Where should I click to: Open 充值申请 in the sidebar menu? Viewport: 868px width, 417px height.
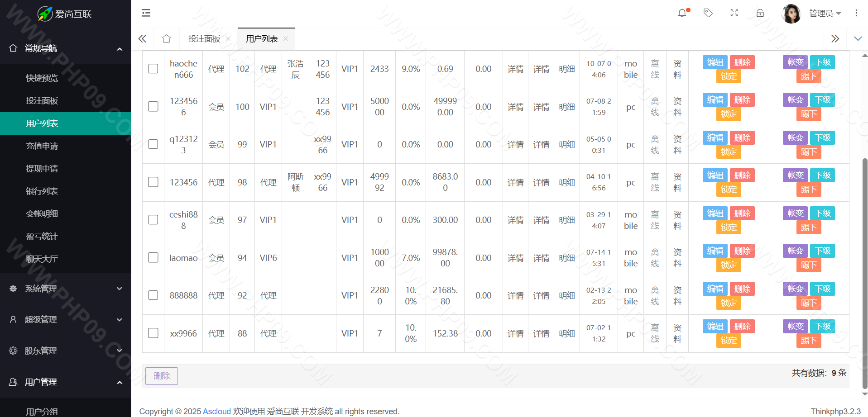pyautogui.click(x=42, y=146)
